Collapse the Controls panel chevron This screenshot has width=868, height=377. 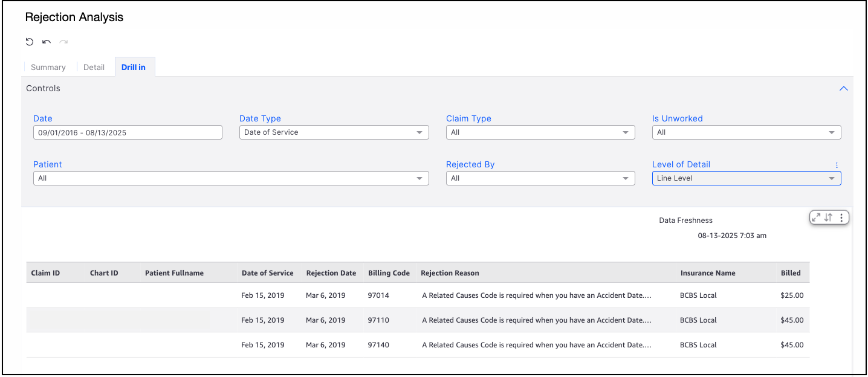[x=844, y=89]
